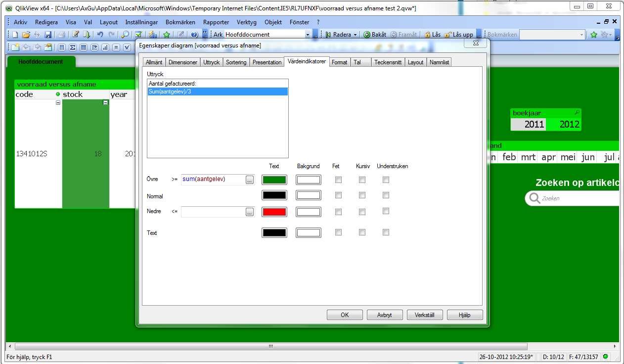Create a new document with toolbar icon
624x364 pixels.
15,35
